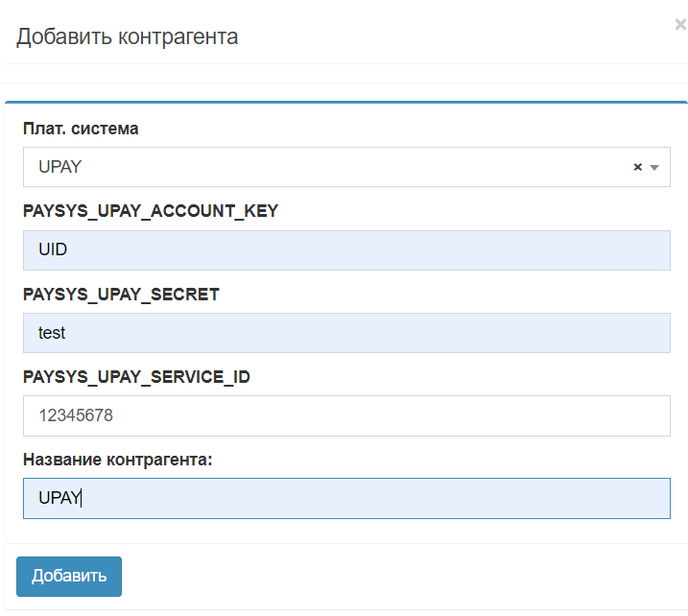Select the PAYSYS_UPAY_SERVICE_ID input field

pos(345,415)
